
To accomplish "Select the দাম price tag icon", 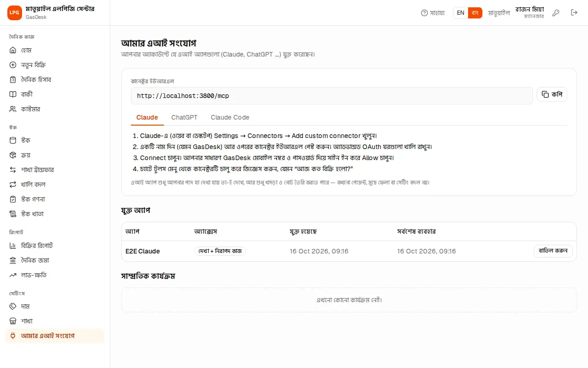I will point(13,306).
